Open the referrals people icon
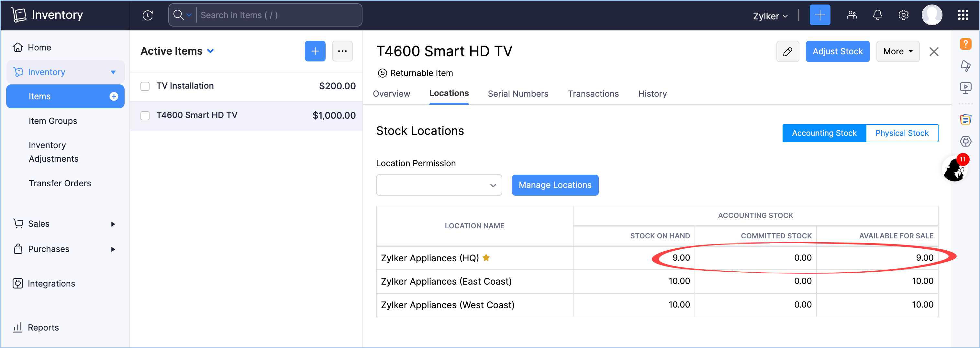 click(x=852, y=15)
